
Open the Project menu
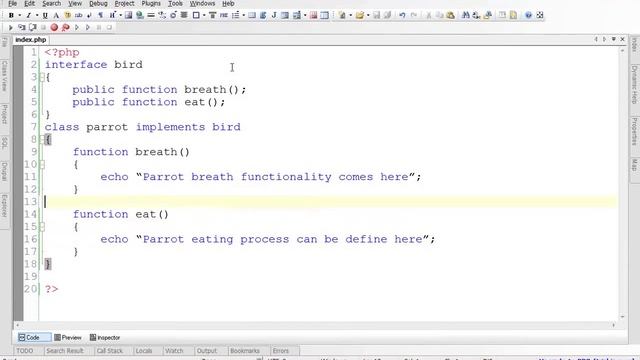pos(124,4)
